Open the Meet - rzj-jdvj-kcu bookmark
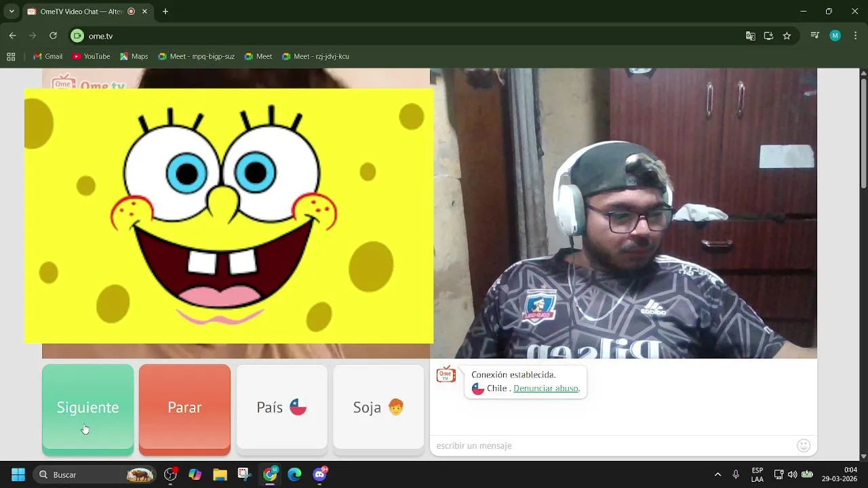Viewport: 868px width, 488px height. (315, 56)
